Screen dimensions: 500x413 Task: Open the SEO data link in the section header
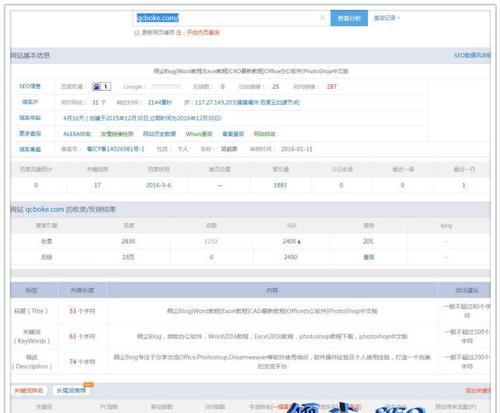[x=472, y=55]
